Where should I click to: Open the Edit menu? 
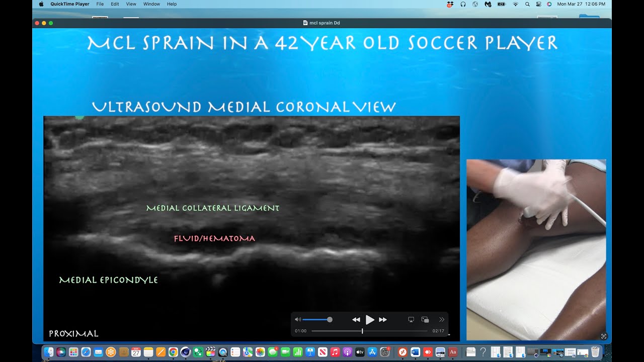point(115,4)
